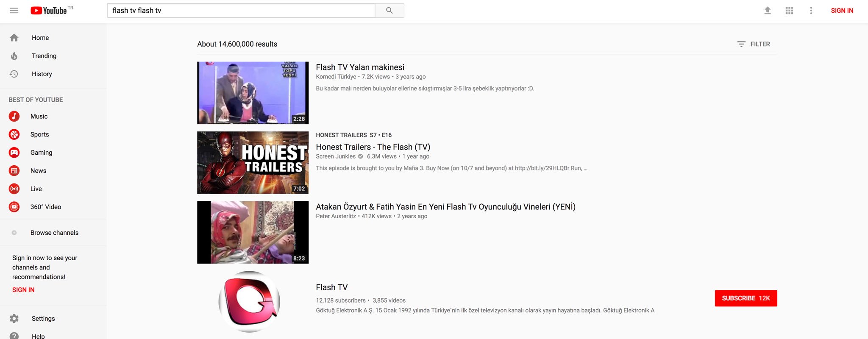Image resolution: width=868 pixels, height=339 pixels.
Task: Click the History clock icon
Action: 14,74
